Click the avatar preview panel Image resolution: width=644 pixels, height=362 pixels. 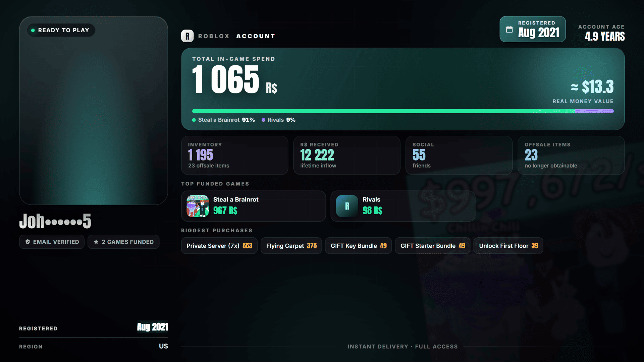pos(94,111)
